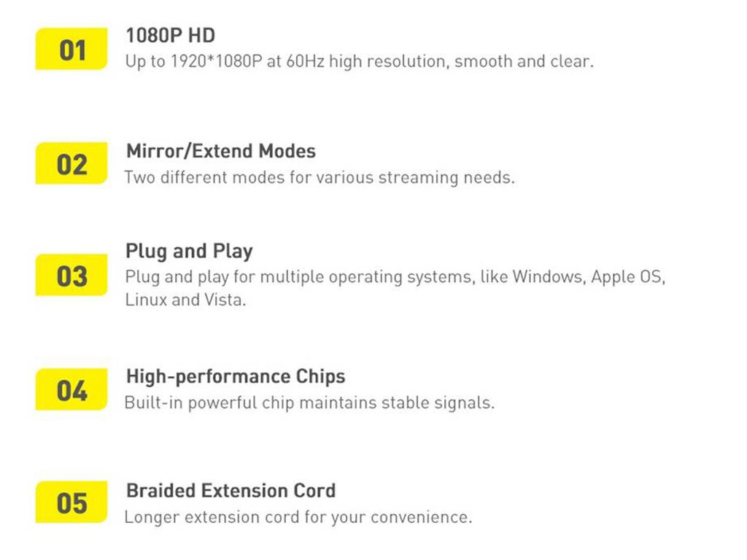This screenshot has height=560, width=747.
Task: Click the description starting "Up to 1920*1080P"
Action: 359,61
